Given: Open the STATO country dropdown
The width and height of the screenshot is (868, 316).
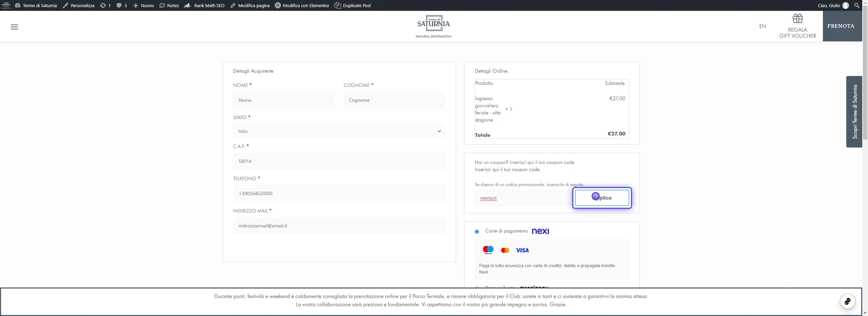Looking at the screenshot, I should [x=339, y=131].
